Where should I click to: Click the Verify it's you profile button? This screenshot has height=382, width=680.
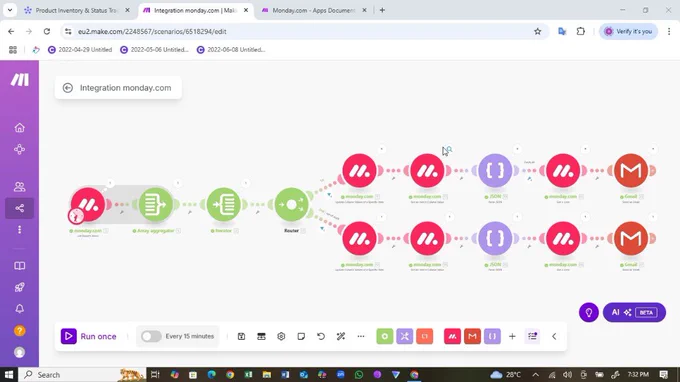628,31
